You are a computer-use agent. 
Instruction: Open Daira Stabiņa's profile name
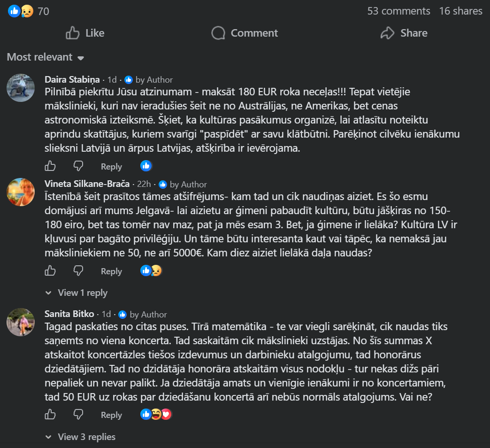[72, 79]
